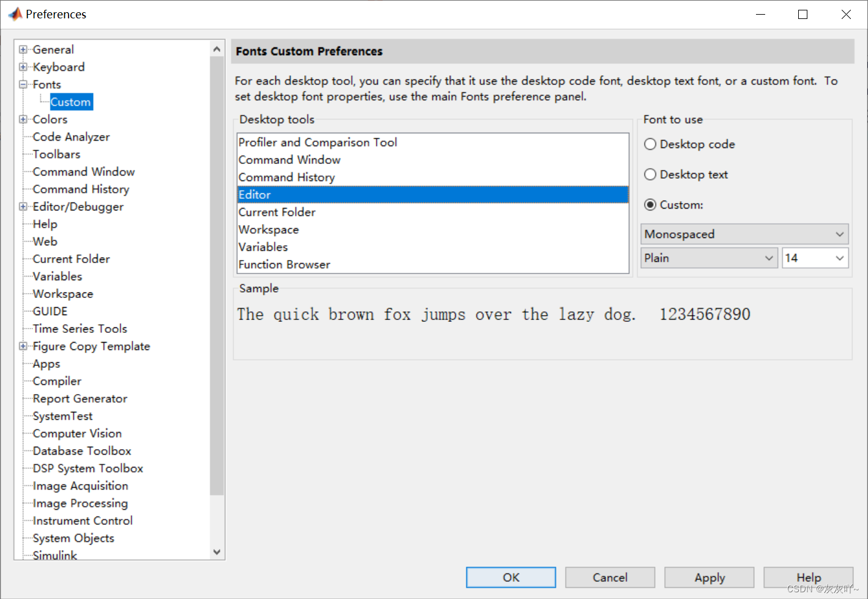Image resolution: width=868 pixels, height=599 pixels.
Task: Open the SystemTest tree item
Action: [x=63, y=416]
